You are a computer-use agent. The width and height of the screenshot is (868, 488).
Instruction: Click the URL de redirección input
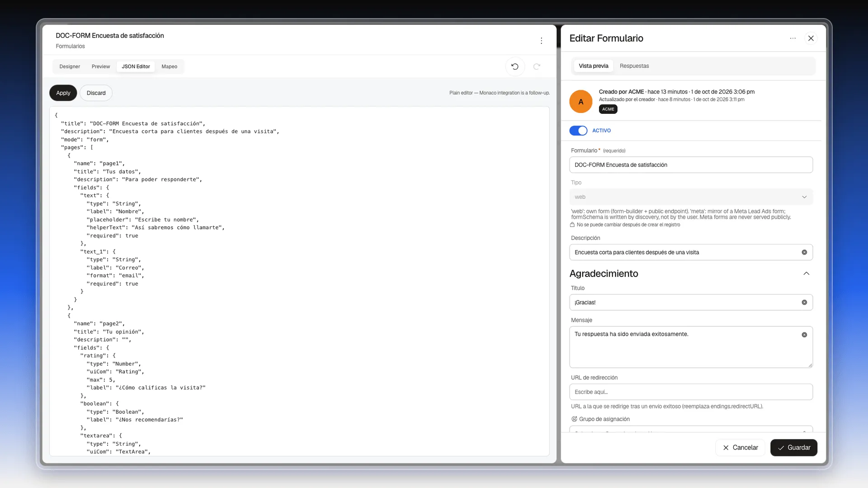point(691,392)
